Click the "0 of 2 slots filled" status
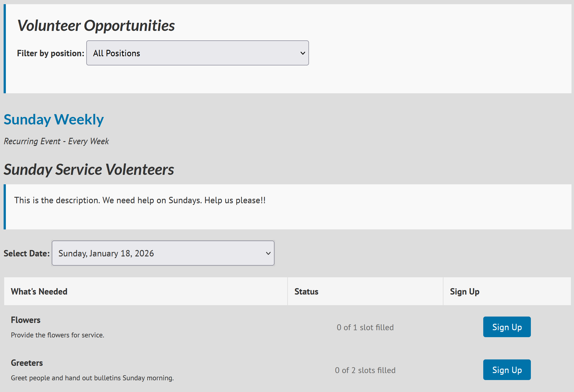The image size is (574, 392). coord(365,370)
